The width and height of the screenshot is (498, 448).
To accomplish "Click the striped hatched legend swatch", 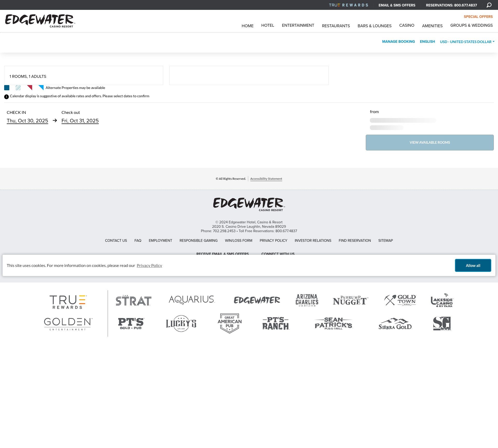I will point(18,88).
